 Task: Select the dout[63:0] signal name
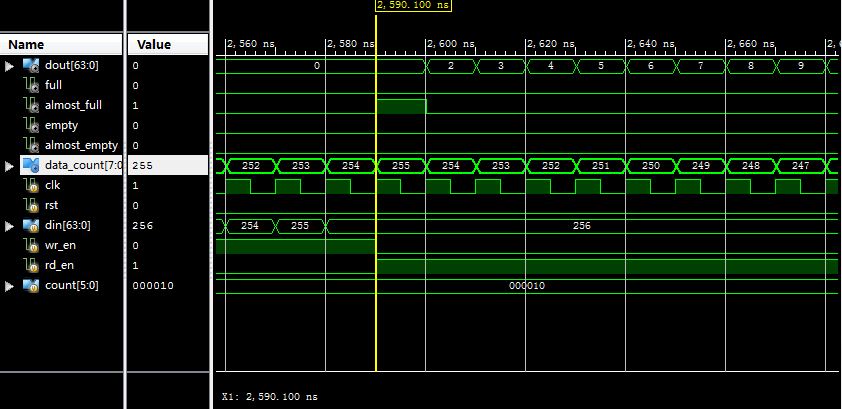point(71,65)
